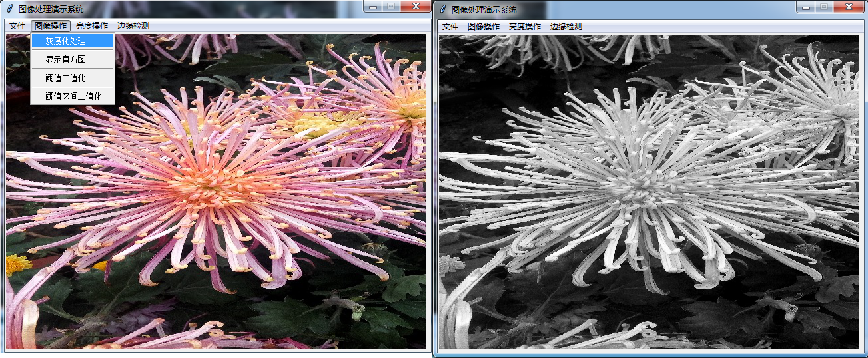The width and height of the screenshot is (868, 358).
Task: Choose 显示直方图 menu entry
Action: 73,59
